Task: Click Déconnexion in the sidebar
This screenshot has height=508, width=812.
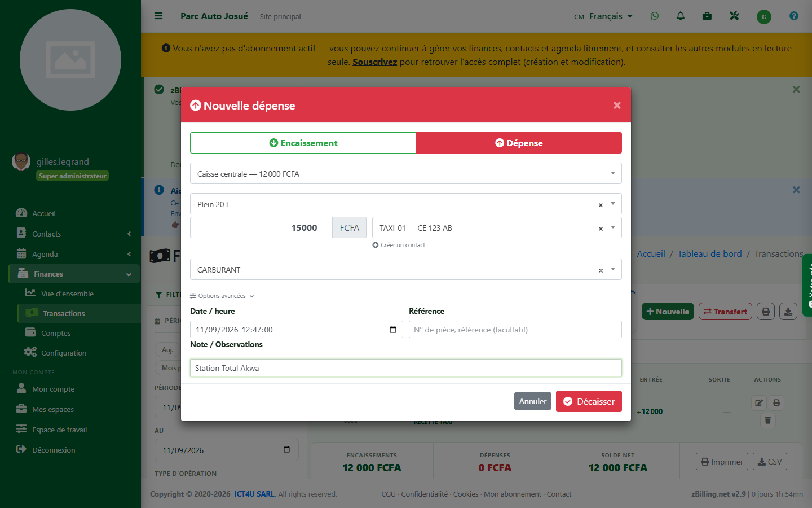Action: tap(54, 450)
